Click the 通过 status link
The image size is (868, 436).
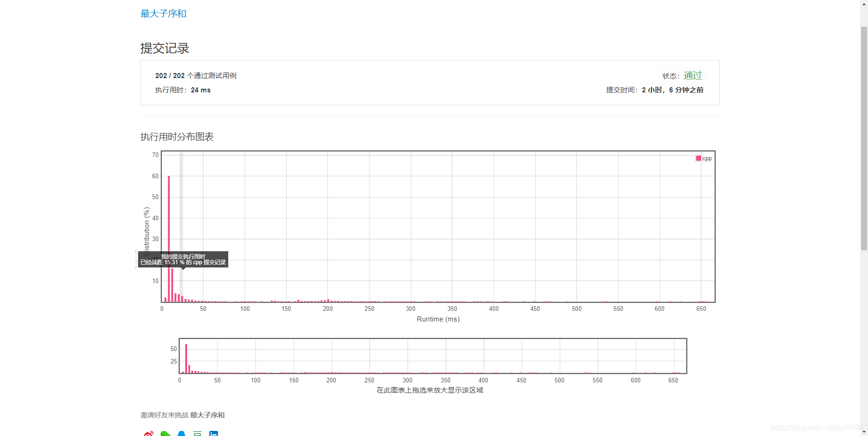pyautogui.click(x=692, y=75)
